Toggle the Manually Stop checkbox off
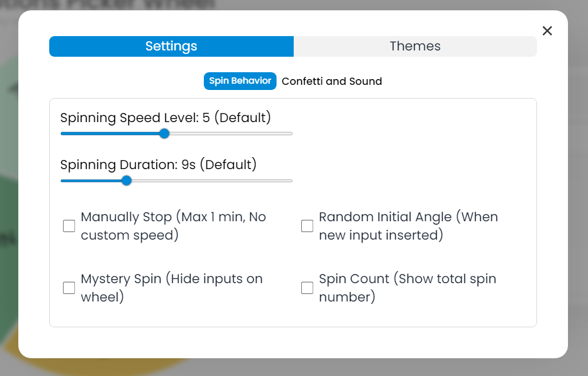 coord(69,226)
